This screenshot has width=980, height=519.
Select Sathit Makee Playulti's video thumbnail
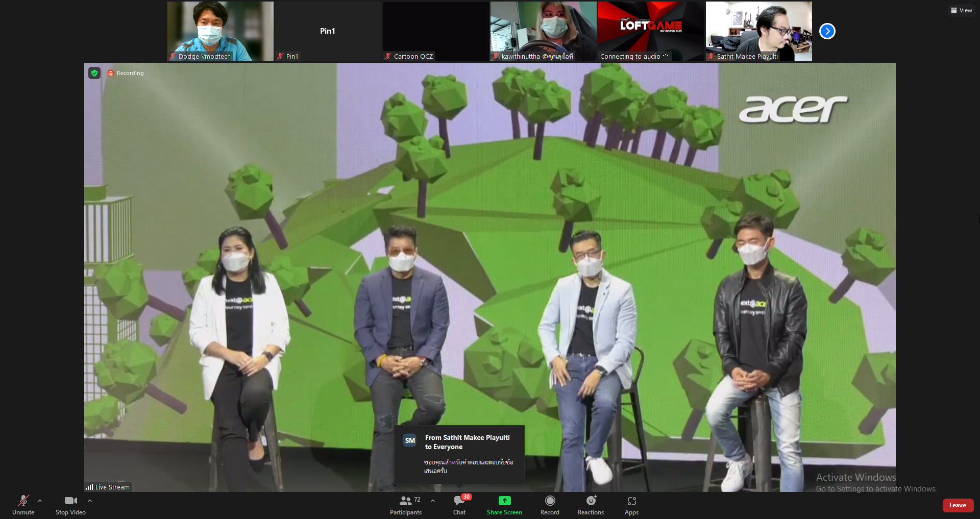758,31
